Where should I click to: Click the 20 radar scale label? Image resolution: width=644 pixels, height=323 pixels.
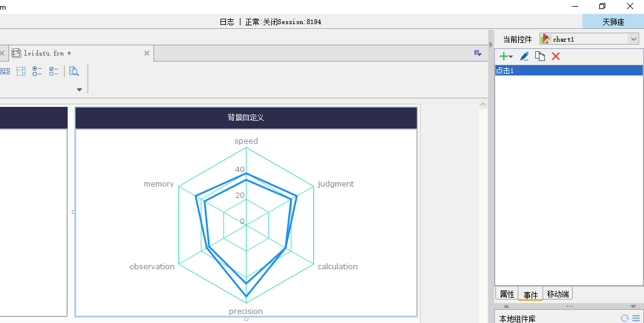(239, 196)
